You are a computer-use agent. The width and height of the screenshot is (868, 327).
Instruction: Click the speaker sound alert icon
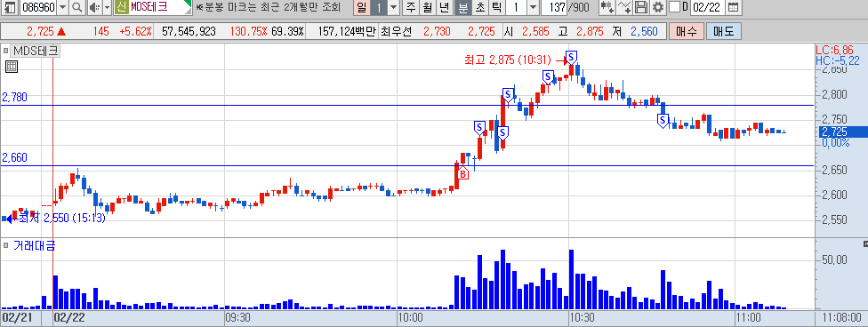[x=94, y=8]
